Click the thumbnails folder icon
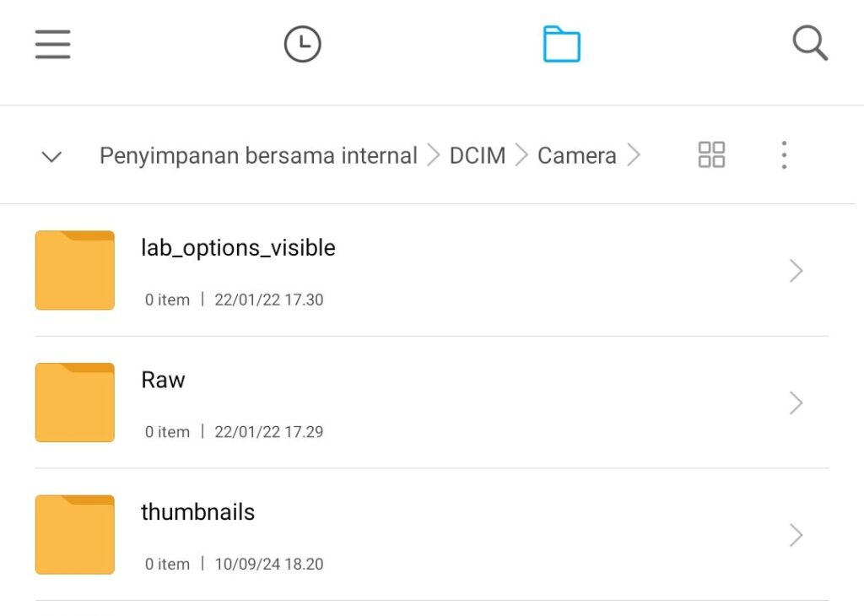The height and width of the screenshot is (616, 864). (x=75, y=535)
